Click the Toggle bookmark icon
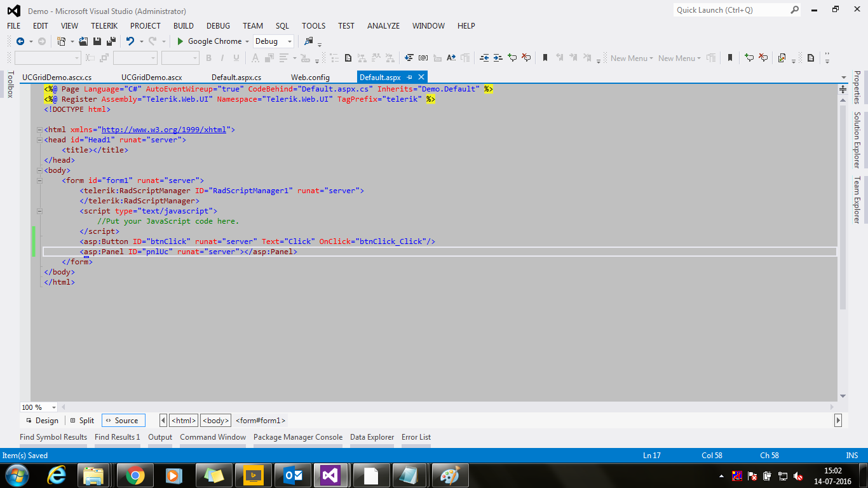868x488 pixels. point(545,58)
